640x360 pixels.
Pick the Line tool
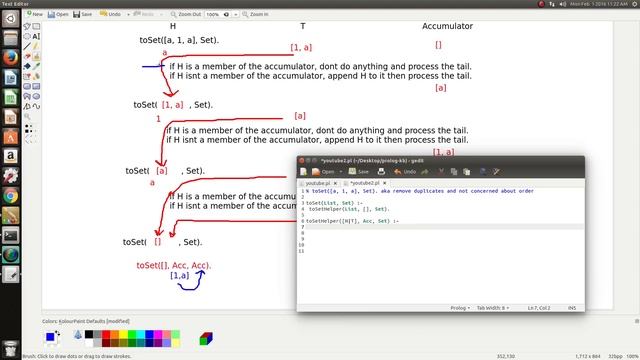(27, 47)
